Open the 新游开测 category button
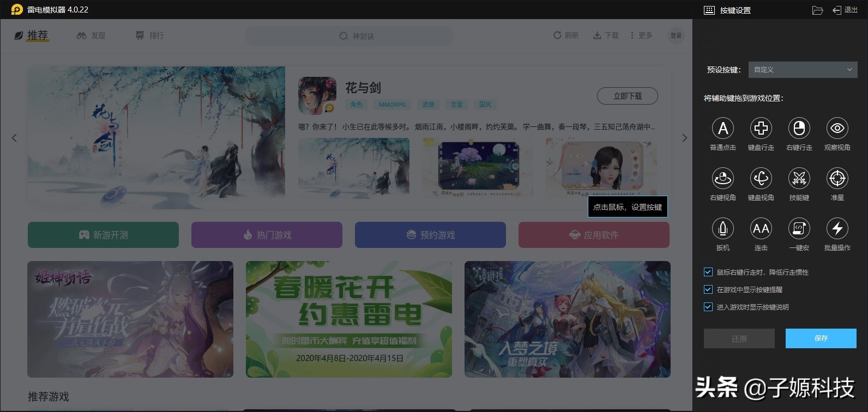 [103, 235]
